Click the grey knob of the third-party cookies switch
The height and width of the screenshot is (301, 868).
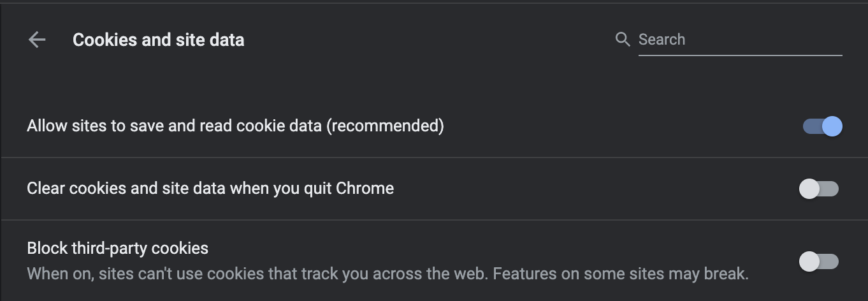(x=809, y=261)
